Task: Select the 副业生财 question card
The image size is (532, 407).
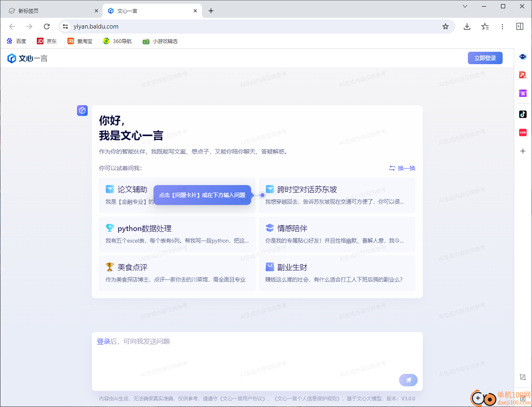Action: click(x=337, y=273)
